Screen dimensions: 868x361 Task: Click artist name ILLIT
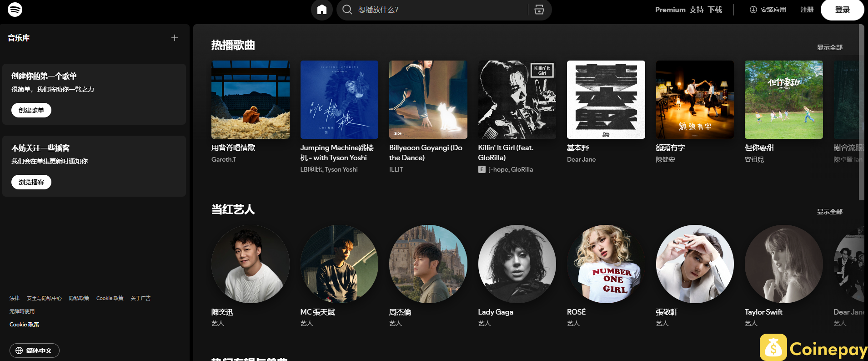[x=396, y=169]
